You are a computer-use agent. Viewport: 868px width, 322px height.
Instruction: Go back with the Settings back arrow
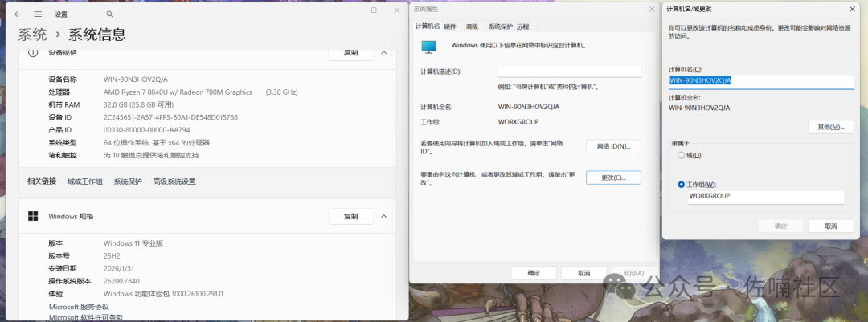point(18,14)
